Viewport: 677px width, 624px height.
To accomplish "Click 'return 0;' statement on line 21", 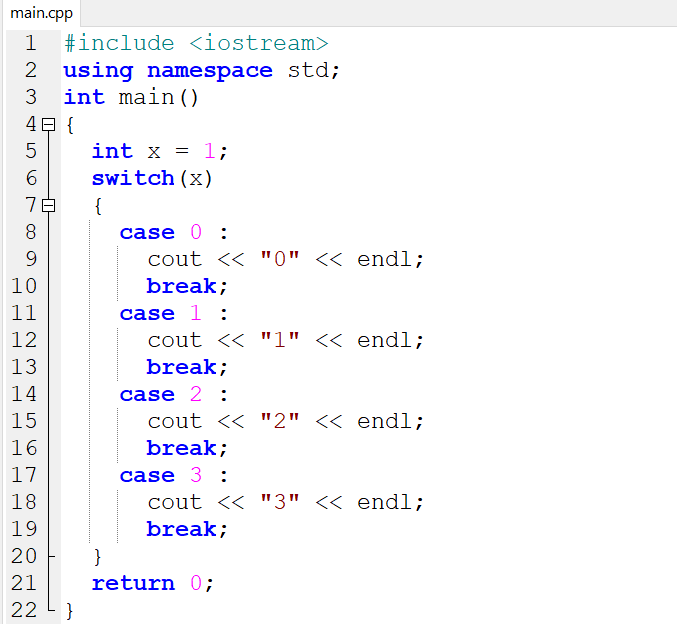I will pos(153,583).
